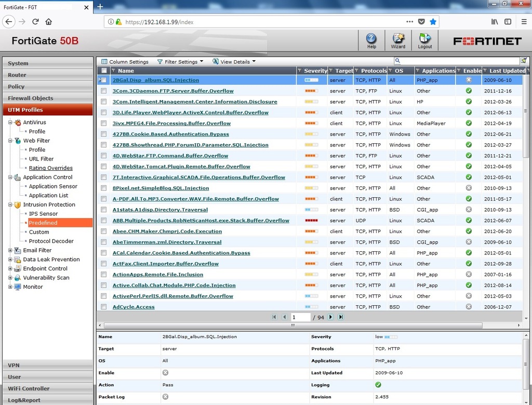Check the 3D.Life.Player row checkbox
532x405 pixels.
103,113
